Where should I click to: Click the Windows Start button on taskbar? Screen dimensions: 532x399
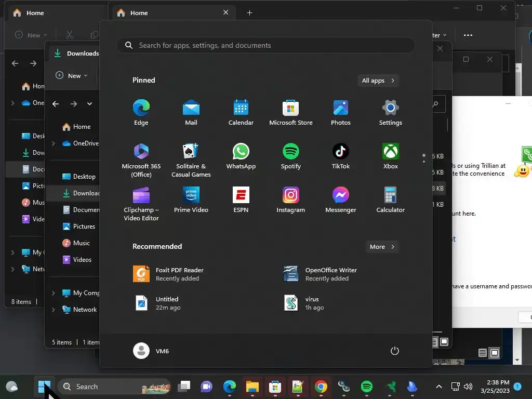44,387
